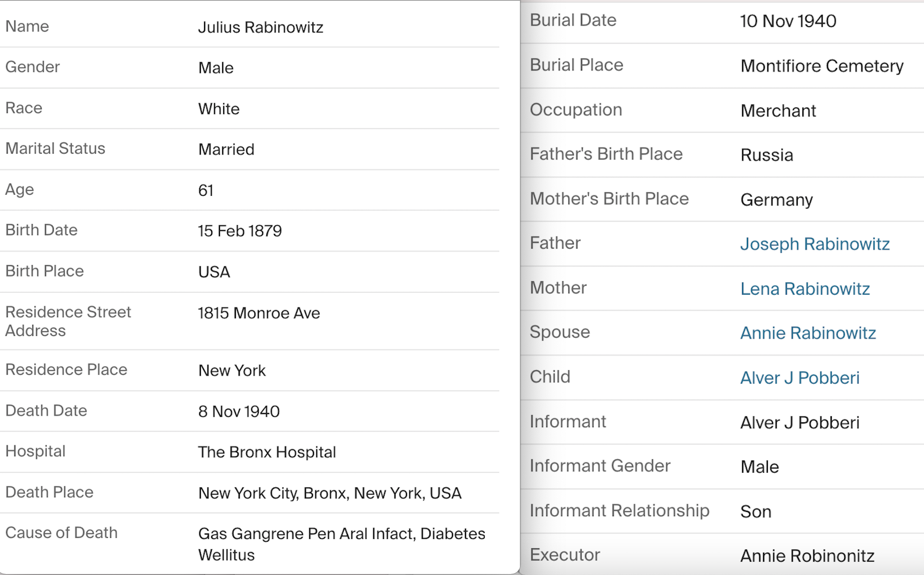
Task: Click the Father's Birth Place value Russia
Action: [766, 155]
